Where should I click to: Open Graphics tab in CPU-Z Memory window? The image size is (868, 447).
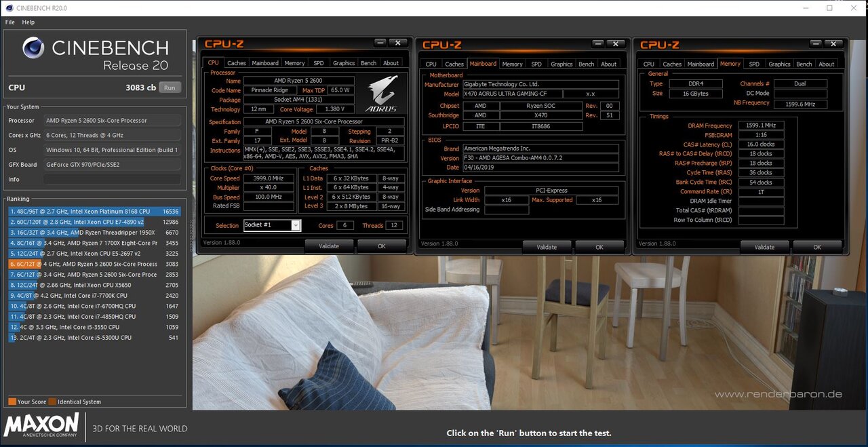779,64
